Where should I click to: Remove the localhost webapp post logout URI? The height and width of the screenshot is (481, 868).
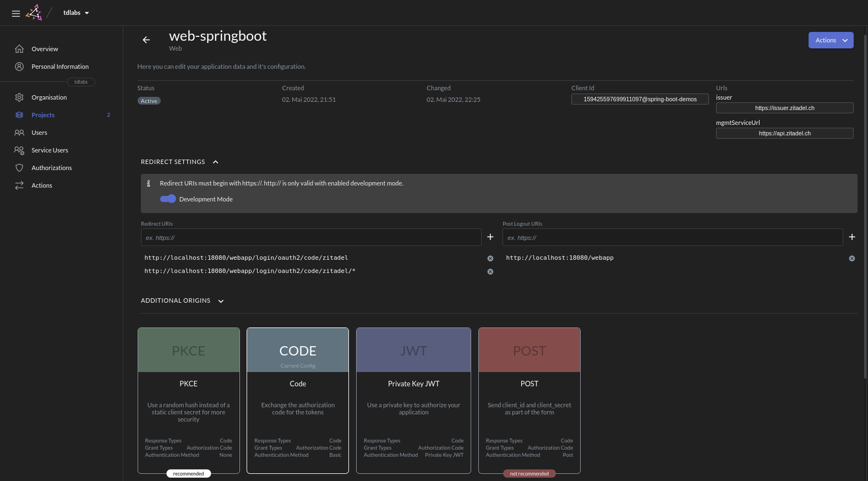(x=852, y=258)
